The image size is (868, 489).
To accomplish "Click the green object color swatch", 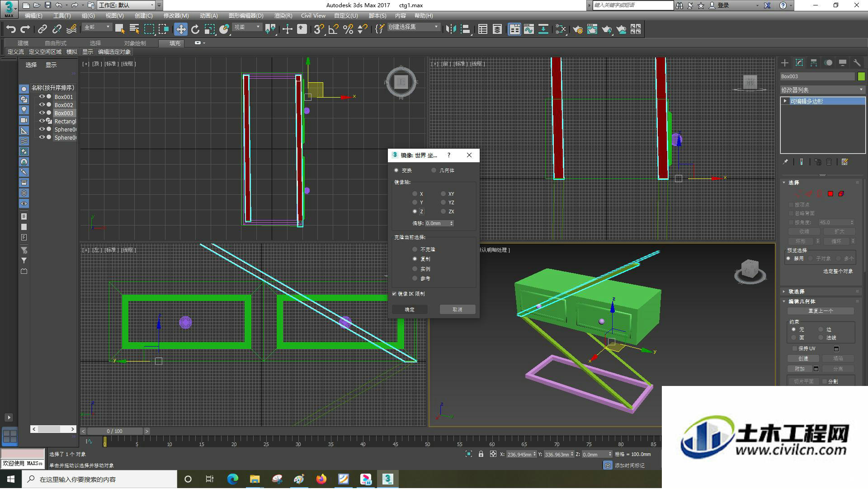I will 861,76.
